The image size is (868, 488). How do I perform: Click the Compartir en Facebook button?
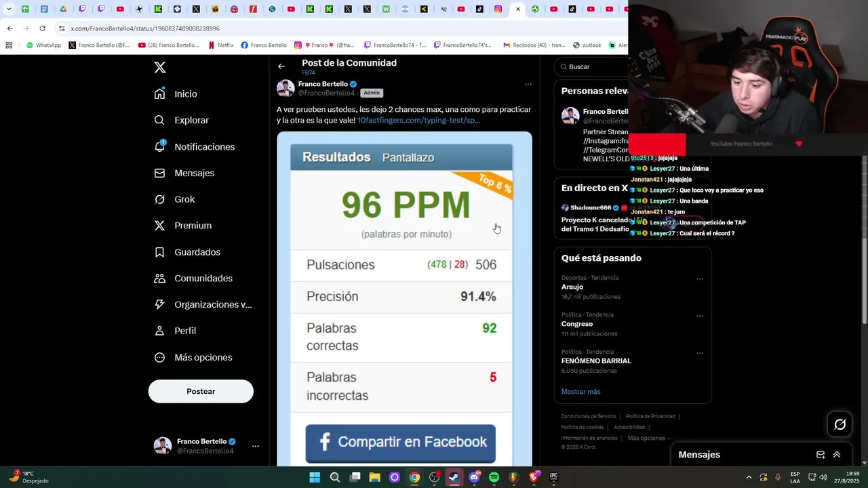point(400,443)
